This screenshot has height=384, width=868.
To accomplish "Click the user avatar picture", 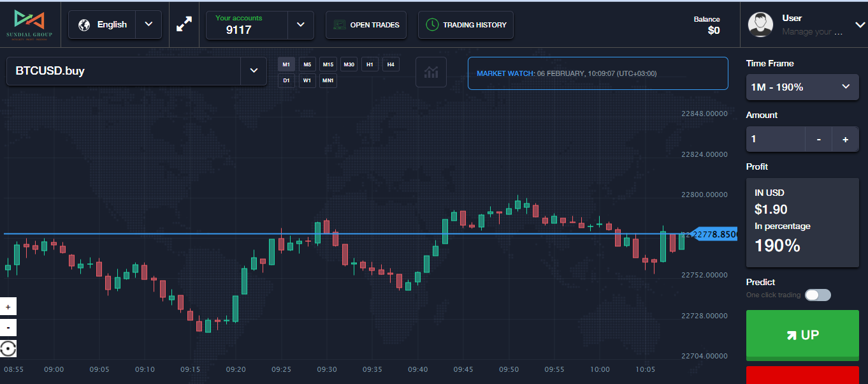I will click(760, 25).
